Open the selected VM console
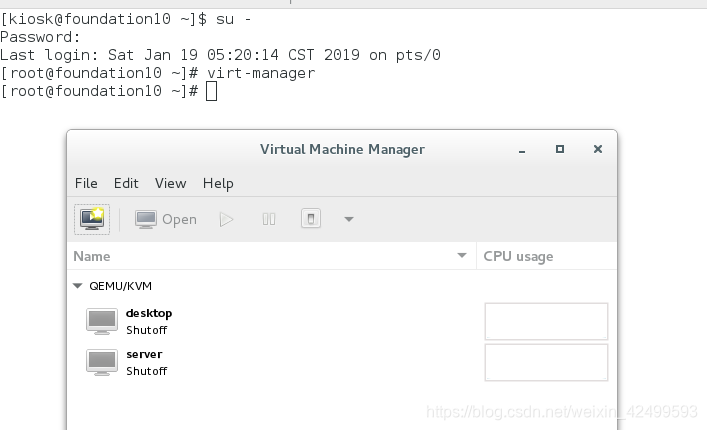 166,220
